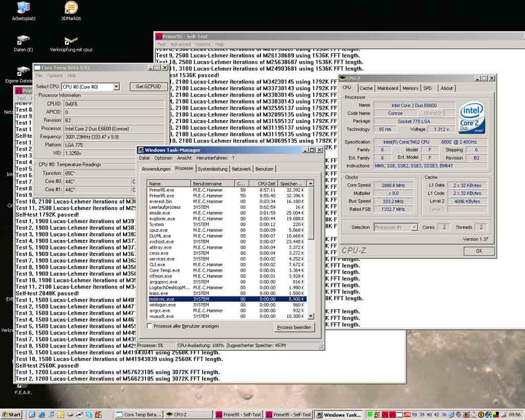525x420 pixels.
Task: Open the Verknüpfung mit cpuz shortcut
Action: click(x=71, y=44)
